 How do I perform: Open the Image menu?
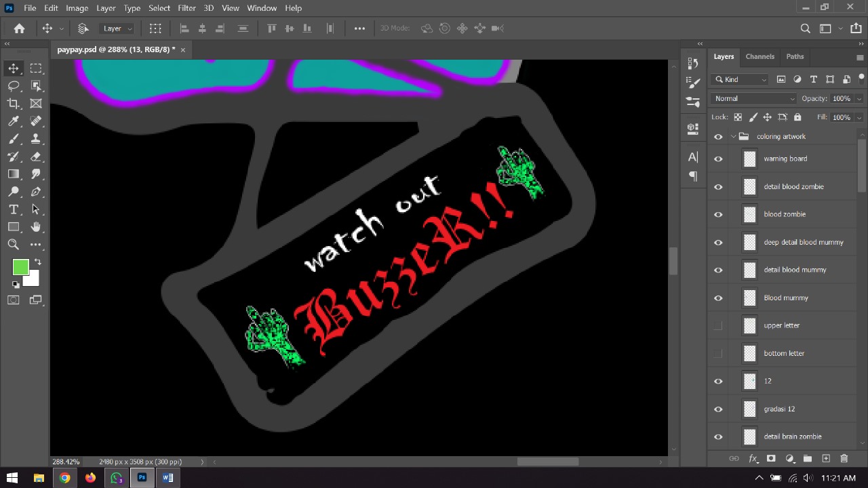[77, 8]
